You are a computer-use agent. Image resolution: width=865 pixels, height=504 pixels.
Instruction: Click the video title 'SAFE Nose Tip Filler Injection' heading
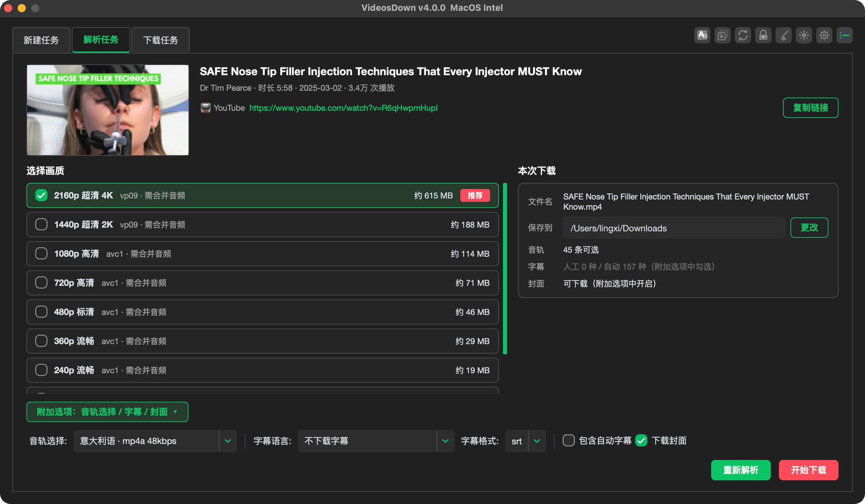[390, 71]
